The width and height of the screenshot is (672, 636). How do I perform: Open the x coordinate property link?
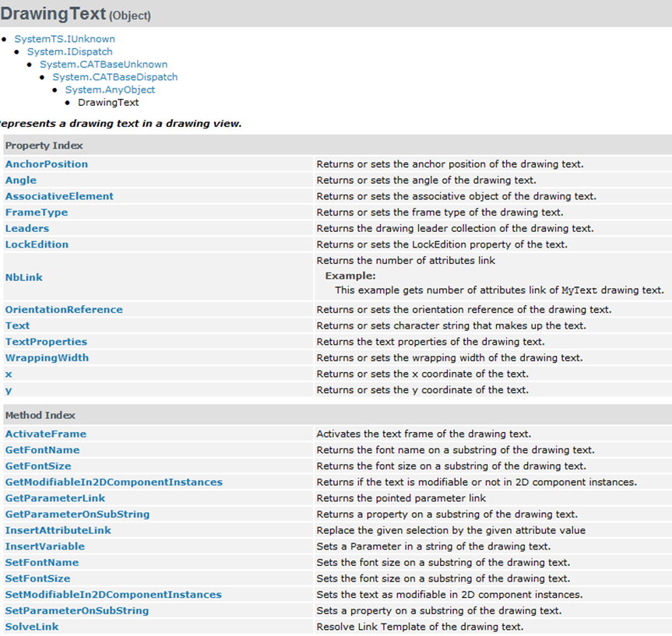point(9,374)
